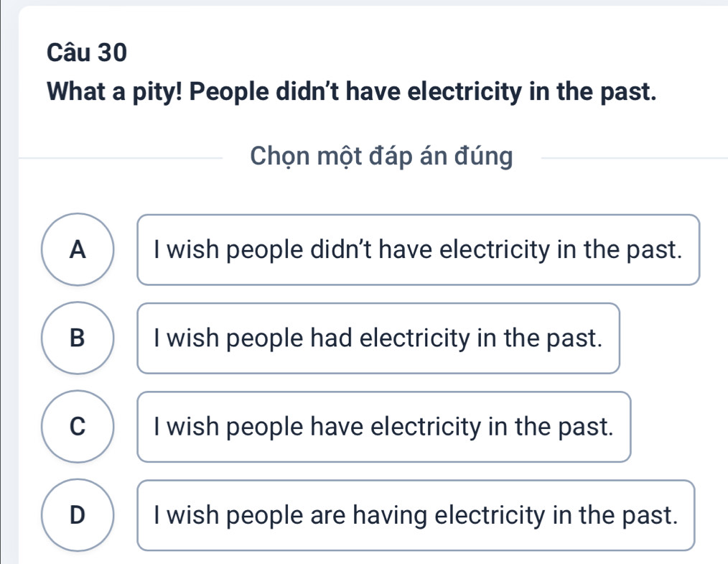This screenshot has width=728, height=564.
Task: Choose the option B circle
Action: 78,338
